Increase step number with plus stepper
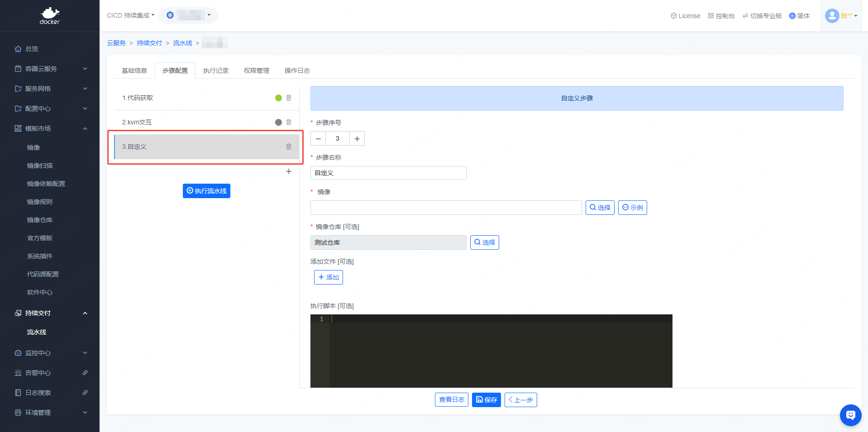The width and height of the screenshot is (868, 432). [357, 138]
